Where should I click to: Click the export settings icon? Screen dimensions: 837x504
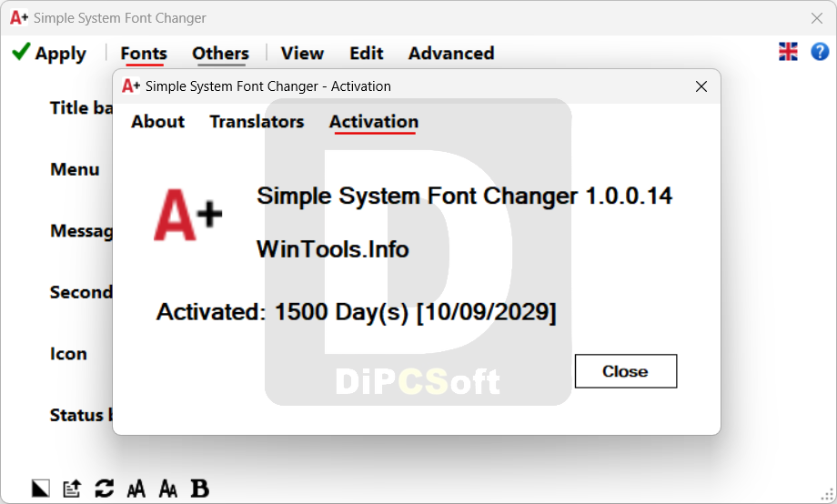point(72,488)
